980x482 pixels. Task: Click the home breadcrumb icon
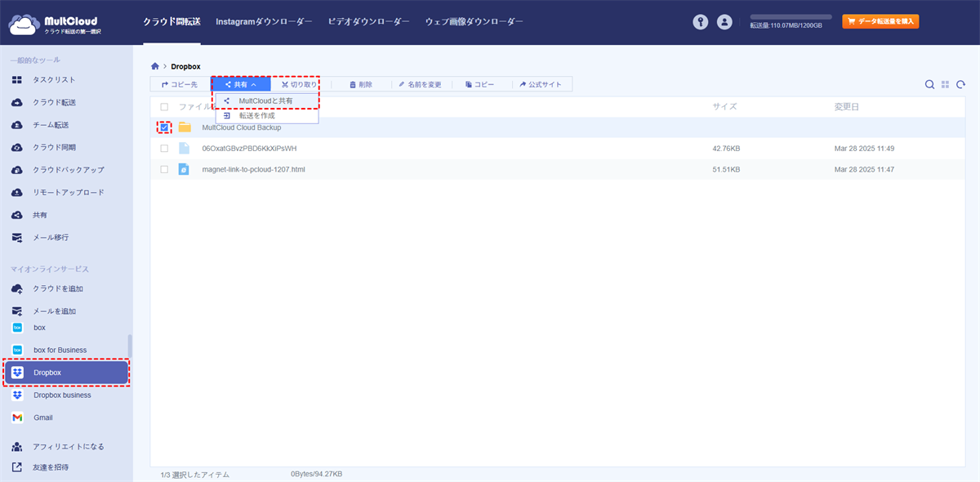(155, 66)
